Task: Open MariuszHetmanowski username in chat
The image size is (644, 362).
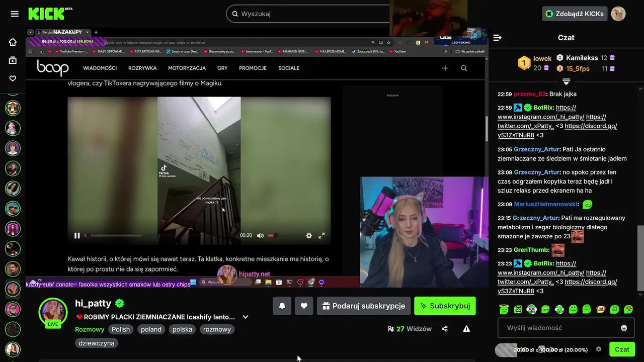Action: [545, 204]
